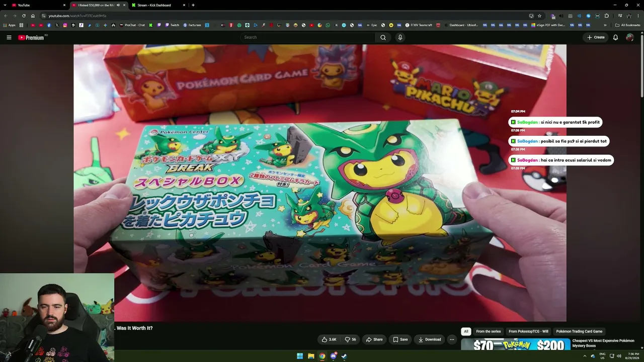Start voice search with the microphone

point(400,37)
